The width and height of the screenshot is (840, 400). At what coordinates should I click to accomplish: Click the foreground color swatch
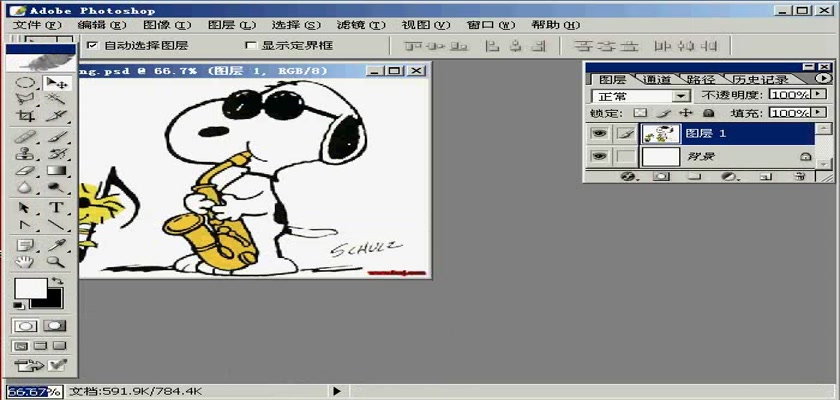(29, 288)
